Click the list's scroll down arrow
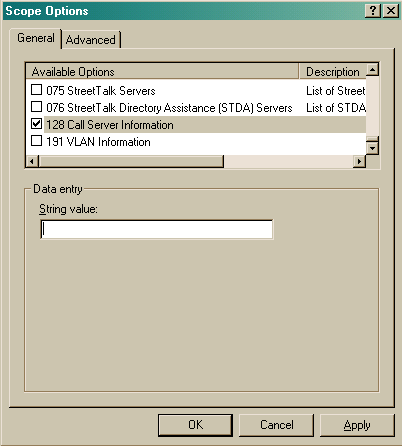 click(372, 148)
